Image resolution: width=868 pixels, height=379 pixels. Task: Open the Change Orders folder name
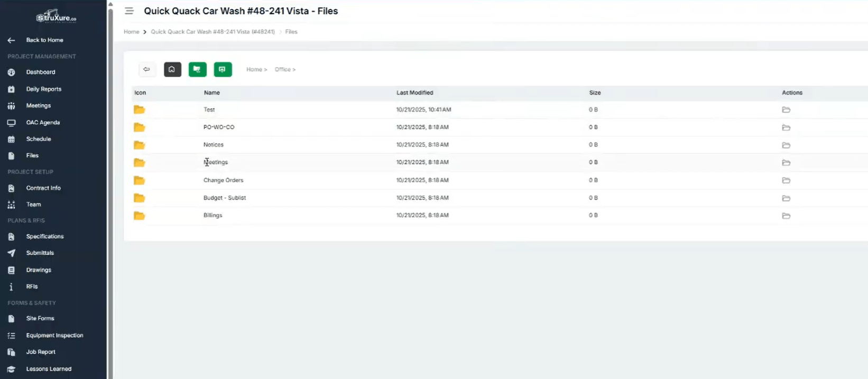[223, 180]
